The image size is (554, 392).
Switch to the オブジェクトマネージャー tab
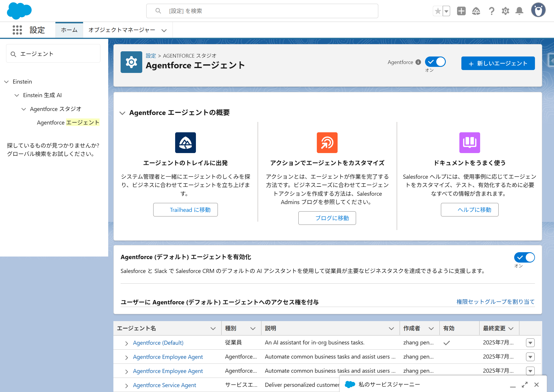(122, 30)
